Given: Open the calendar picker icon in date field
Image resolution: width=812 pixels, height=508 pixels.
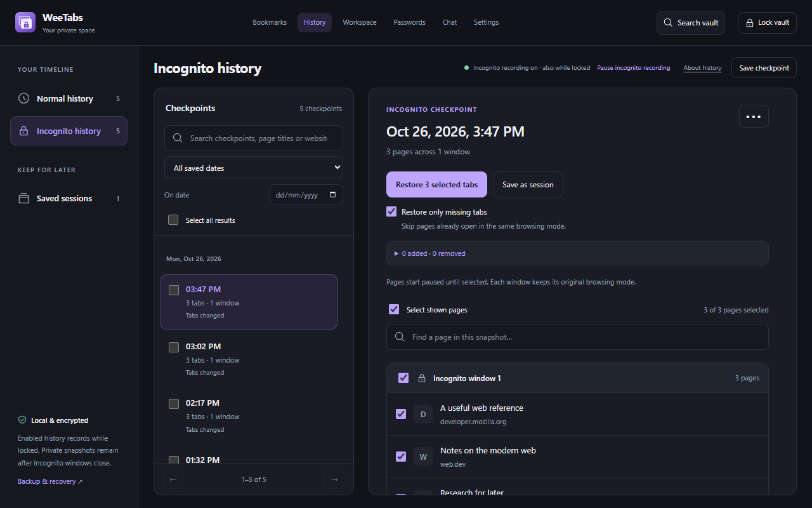Looking at the screenshot, I should coord(333,195).
